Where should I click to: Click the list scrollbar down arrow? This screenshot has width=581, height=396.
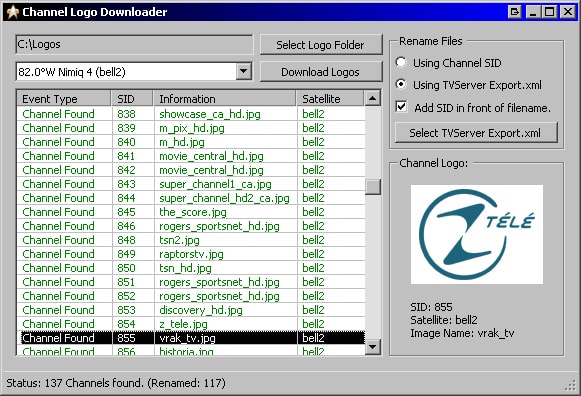pyautogui.click(x=373, y=347)
